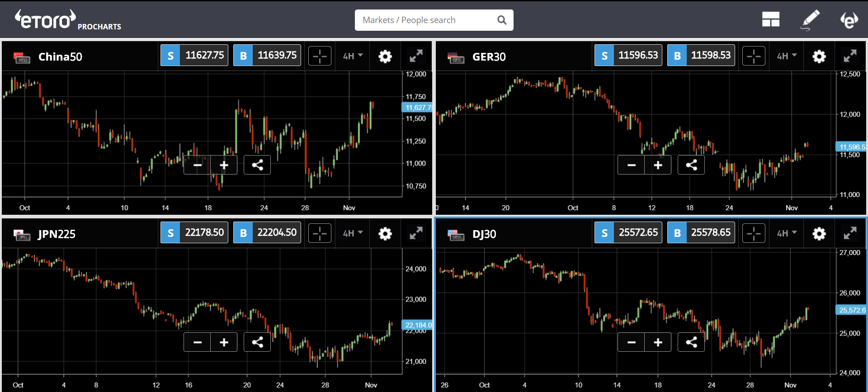The height and width of the screenshot is (392, 868).
Task: Select the drawing pencil tool
Action: coord(810,20)
